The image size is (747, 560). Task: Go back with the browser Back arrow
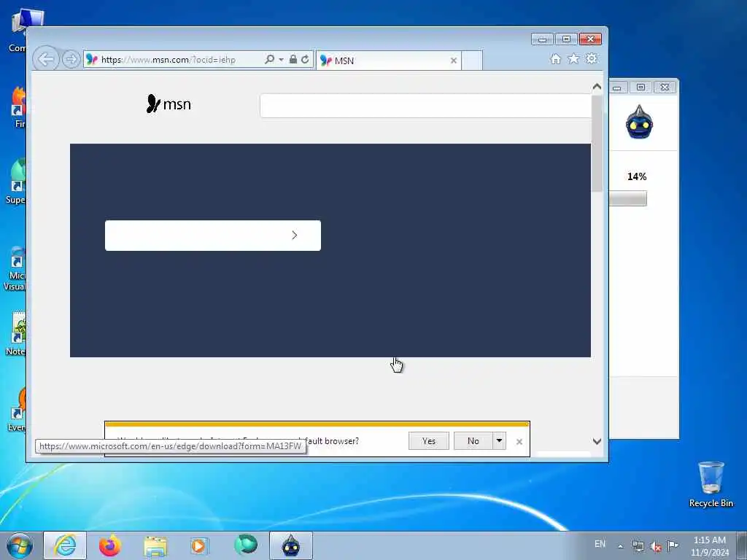pos(46,60)
